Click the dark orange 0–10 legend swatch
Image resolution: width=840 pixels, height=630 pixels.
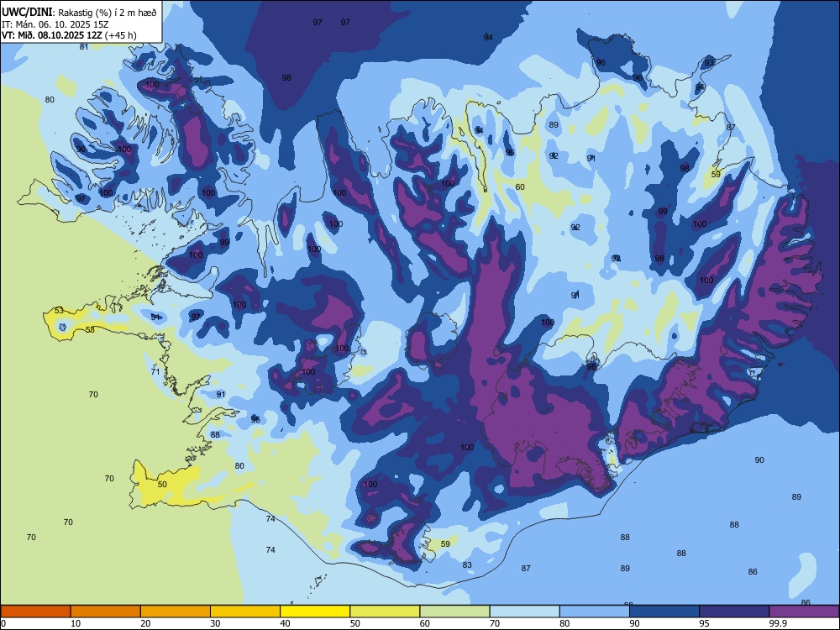(35, 612)
